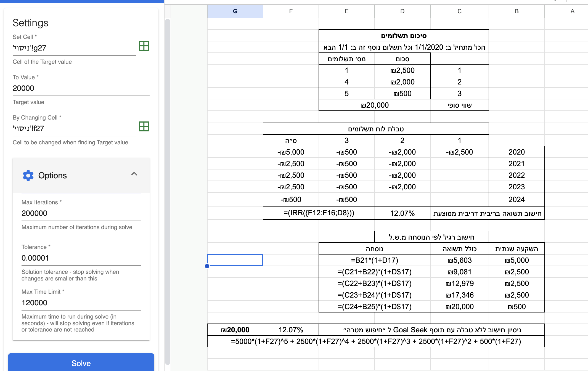
Task: Open the cell picker icon beside Set Cell
Action: click(x=144, y=46)
